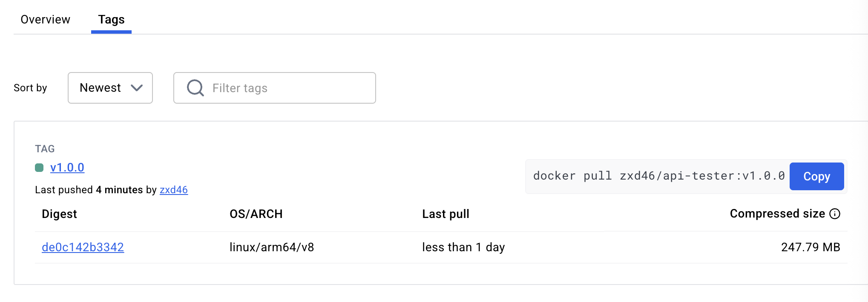Click the Filter tags search field
The height and width of the screenshot is (302, 868).
290,88
